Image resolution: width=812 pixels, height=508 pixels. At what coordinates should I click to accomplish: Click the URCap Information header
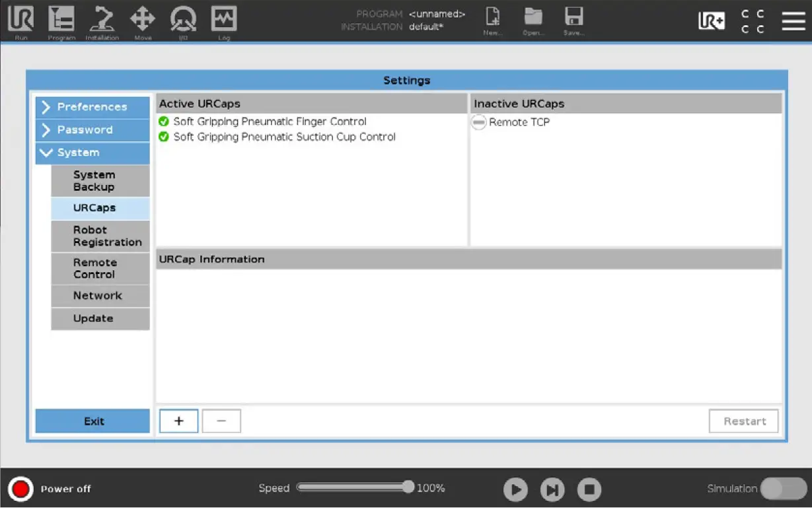[x=469, y=260]
